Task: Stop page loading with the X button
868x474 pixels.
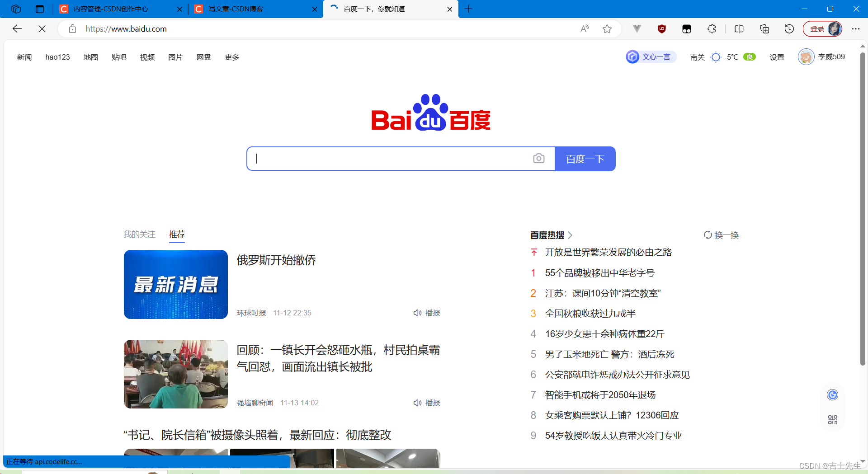Action: pyautogui.click(x=42, y=29)
